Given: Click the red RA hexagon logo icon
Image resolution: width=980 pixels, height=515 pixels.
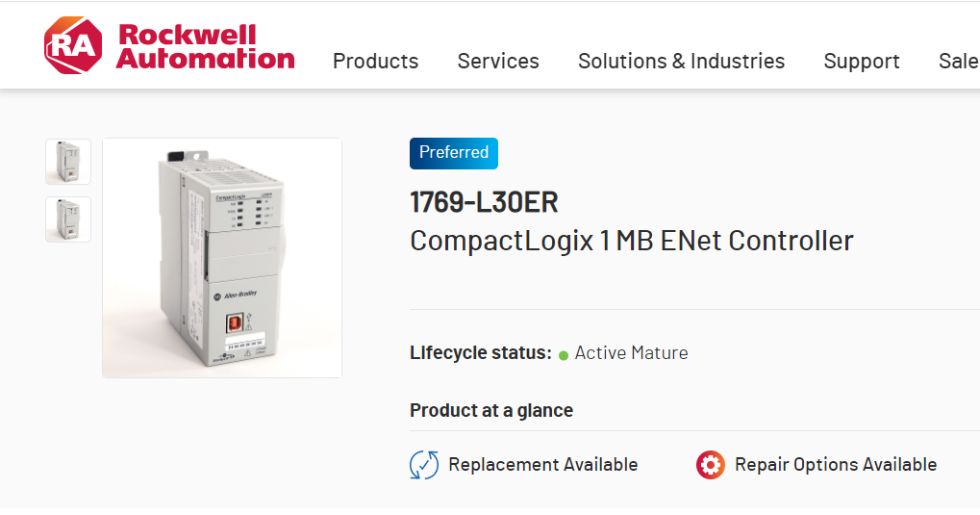Looking at the screenshot, I should pyautogui.click(x=72, y=45).
